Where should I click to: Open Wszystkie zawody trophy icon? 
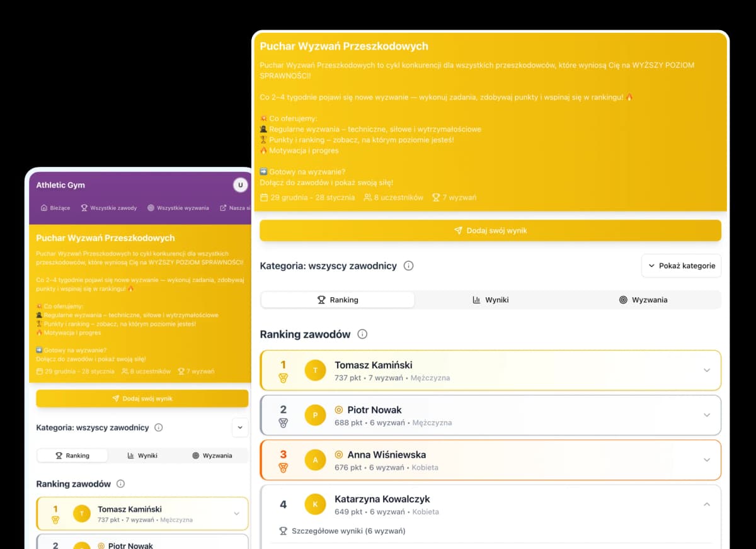click(x=84, y=208)
